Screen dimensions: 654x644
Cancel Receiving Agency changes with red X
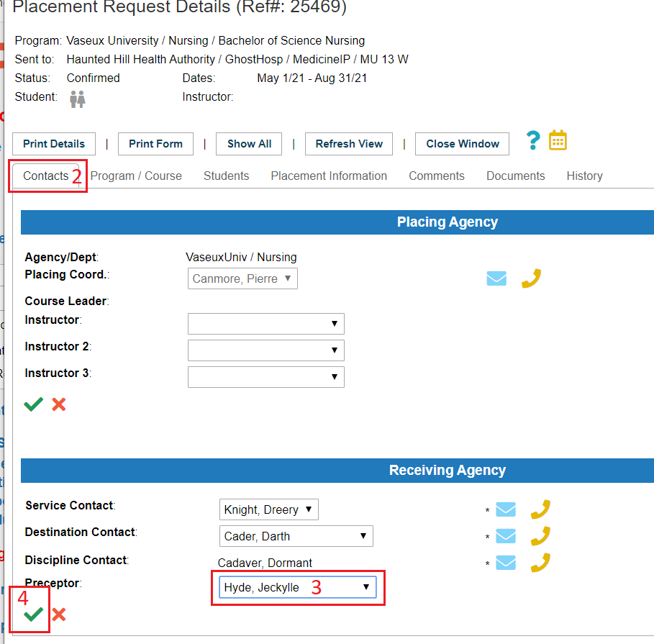tap(59, 614)
